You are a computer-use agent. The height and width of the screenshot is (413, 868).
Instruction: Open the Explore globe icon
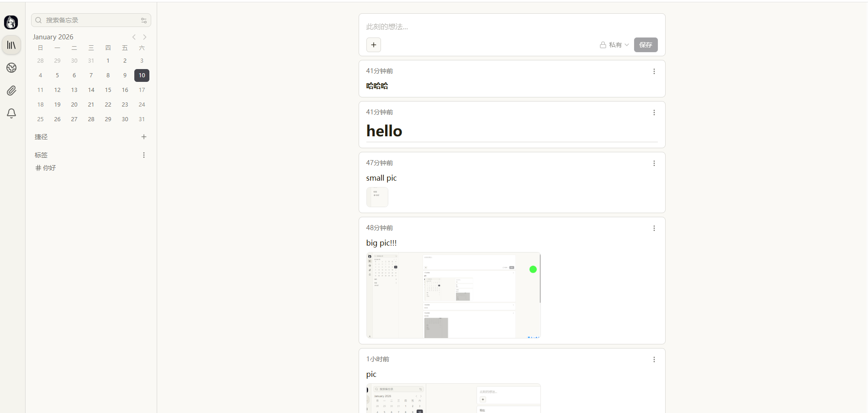click(11, 68)
